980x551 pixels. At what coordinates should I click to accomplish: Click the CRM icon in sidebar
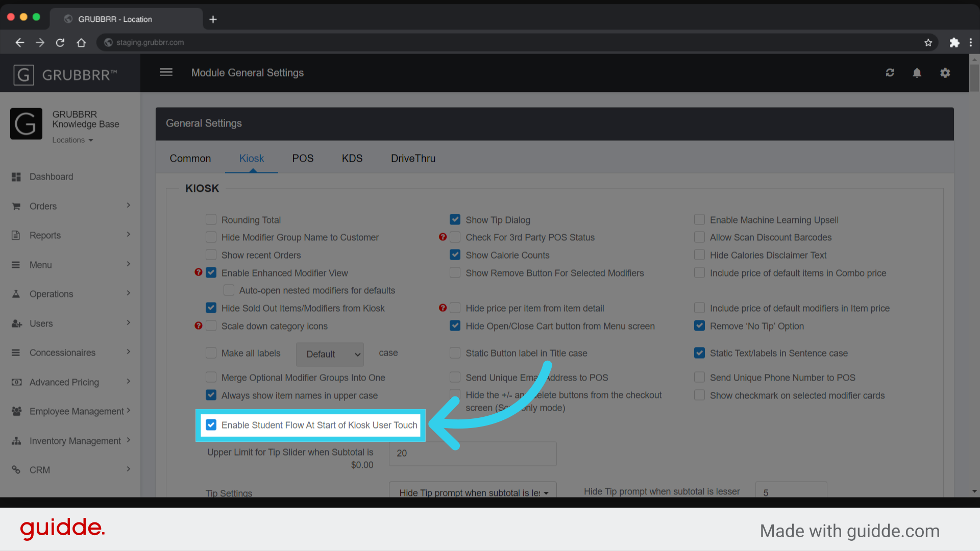pyautogui.click(x=16, y=470)
